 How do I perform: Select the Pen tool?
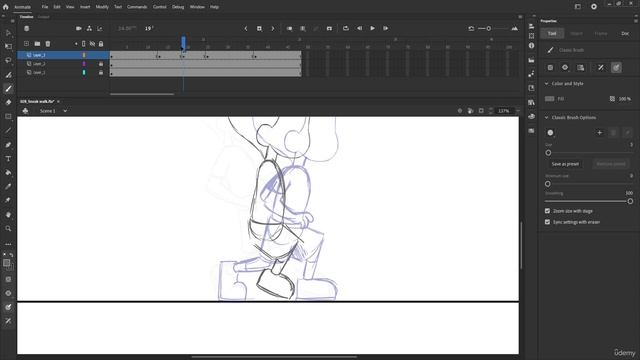[x=8, y=144]
